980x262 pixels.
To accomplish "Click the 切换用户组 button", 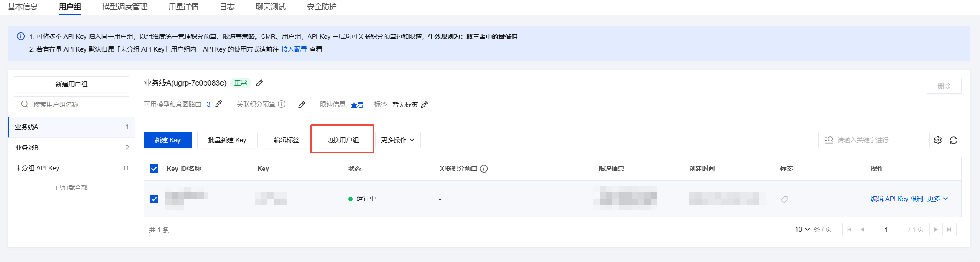I will [x=343, y=140].
